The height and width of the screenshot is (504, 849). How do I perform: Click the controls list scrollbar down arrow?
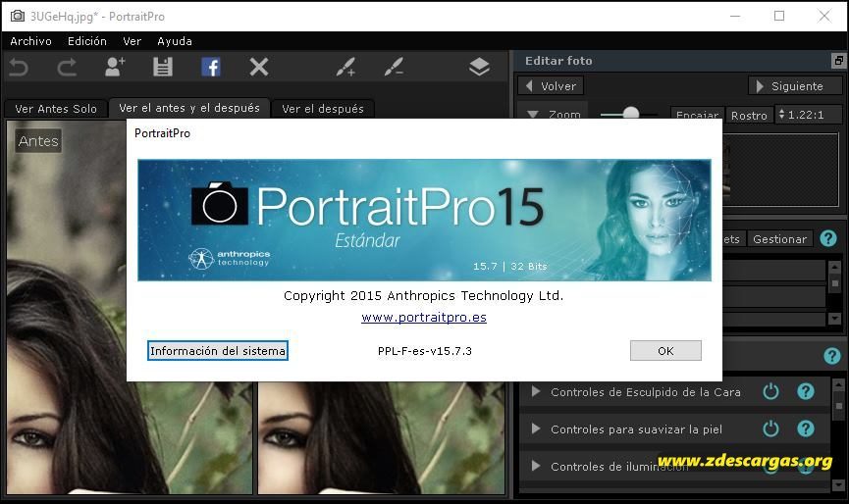[839, 483]
